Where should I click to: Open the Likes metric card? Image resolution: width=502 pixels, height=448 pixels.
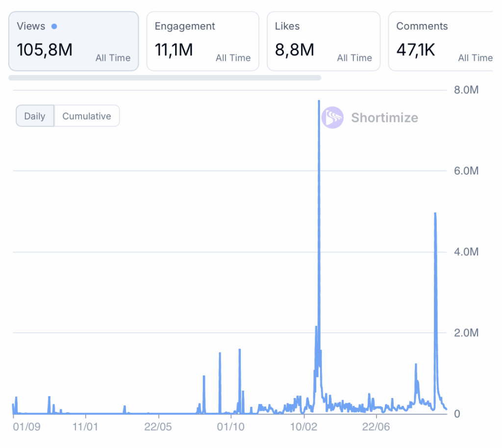pos(323,42)
